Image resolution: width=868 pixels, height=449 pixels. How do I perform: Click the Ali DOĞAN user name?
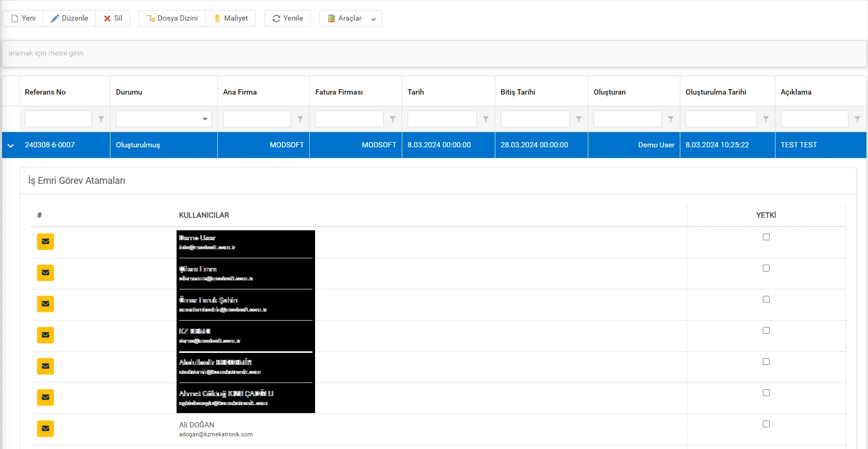[197, 425]
